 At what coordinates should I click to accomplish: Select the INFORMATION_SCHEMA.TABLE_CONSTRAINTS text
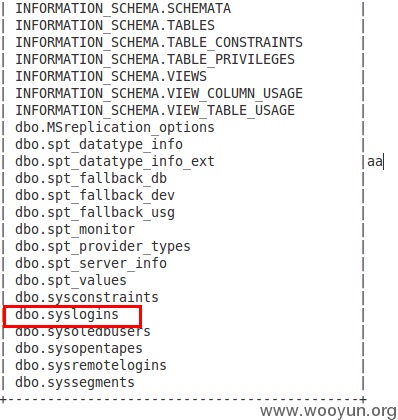click(x=159, y=42)
